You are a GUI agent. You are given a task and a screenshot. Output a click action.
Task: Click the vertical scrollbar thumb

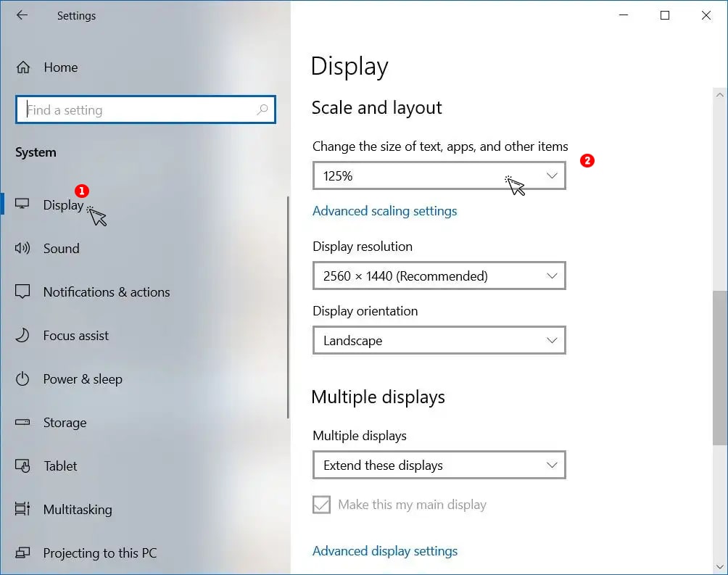coord(719,368)
